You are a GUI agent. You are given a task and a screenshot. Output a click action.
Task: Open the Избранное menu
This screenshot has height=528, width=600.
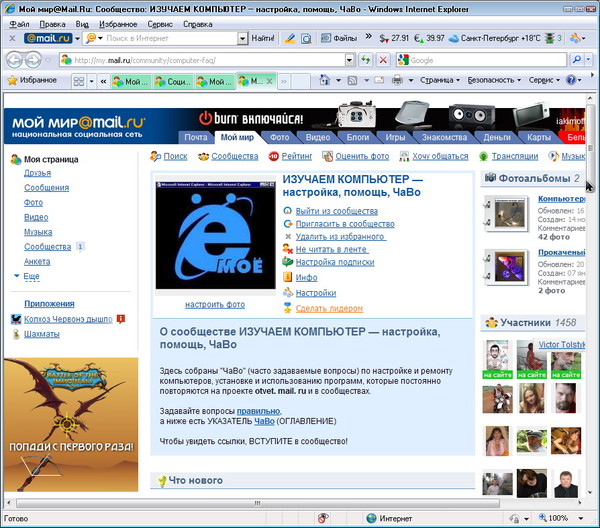[118, 24]
